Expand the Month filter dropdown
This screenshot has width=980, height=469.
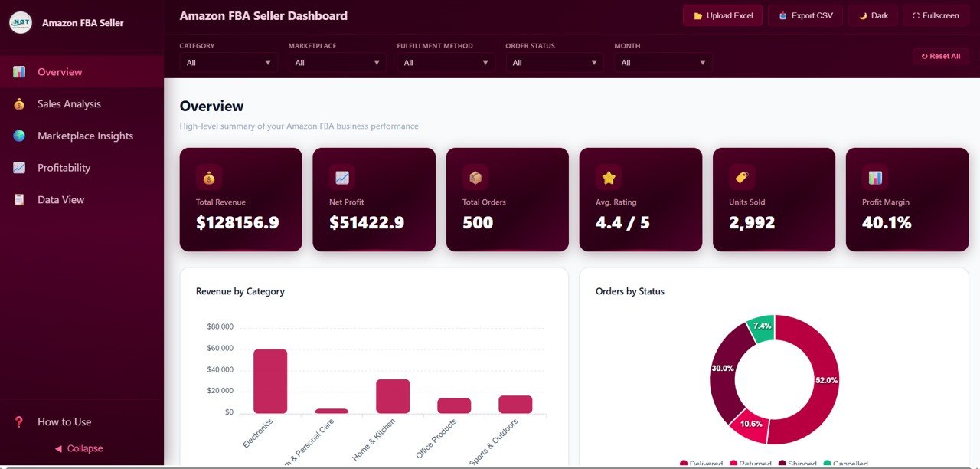click(x=662, y=62)
